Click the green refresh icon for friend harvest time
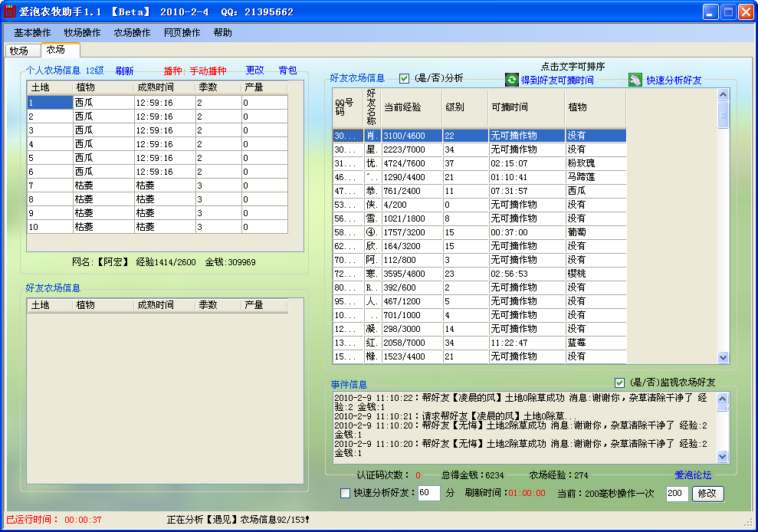The width and height of the screenshot is (758, 532). [511, 80]
